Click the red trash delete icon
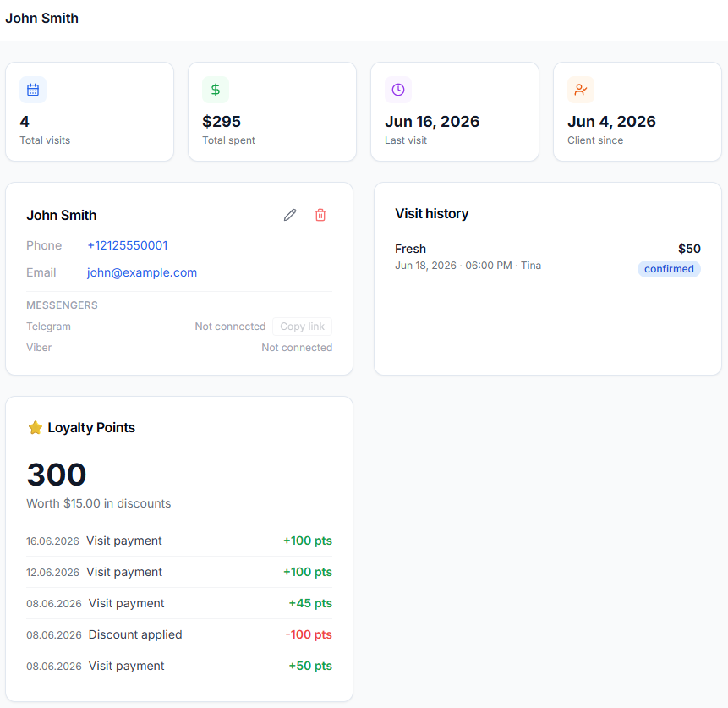This screenshot has height=708, width=728. pos(320,215)
